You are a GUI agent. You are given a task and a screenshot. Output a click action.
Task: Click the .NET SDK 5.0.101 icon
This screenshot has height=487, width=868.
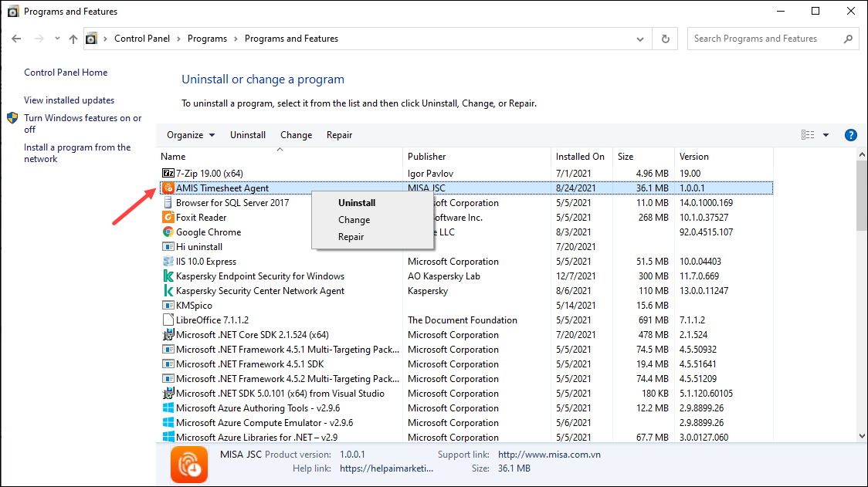(168, 394)
